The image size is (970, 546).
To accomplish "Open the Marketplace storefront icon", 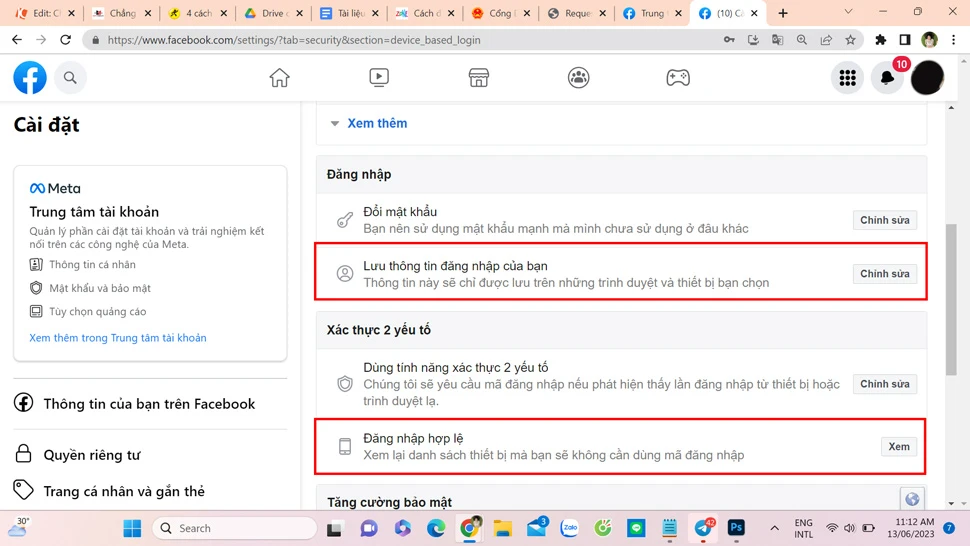I will [479, 78].
